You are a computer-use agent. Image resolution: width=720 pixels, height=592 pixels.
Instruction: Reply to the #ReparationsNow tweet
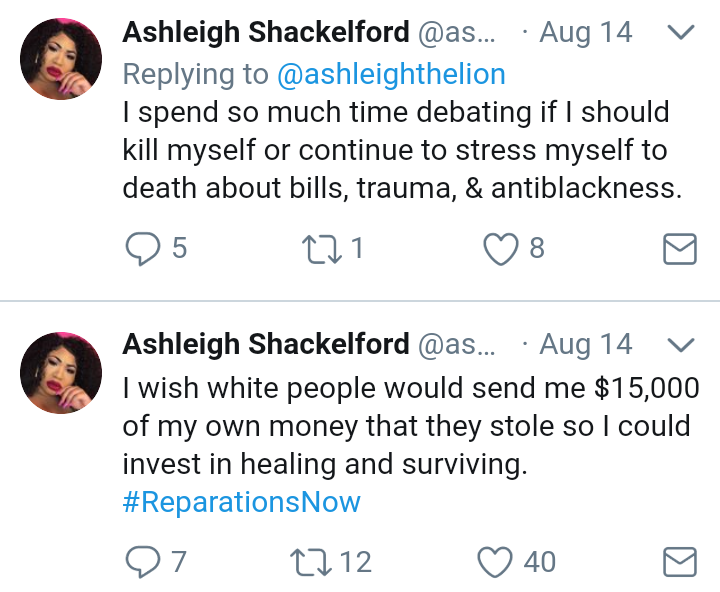(143, 561)
